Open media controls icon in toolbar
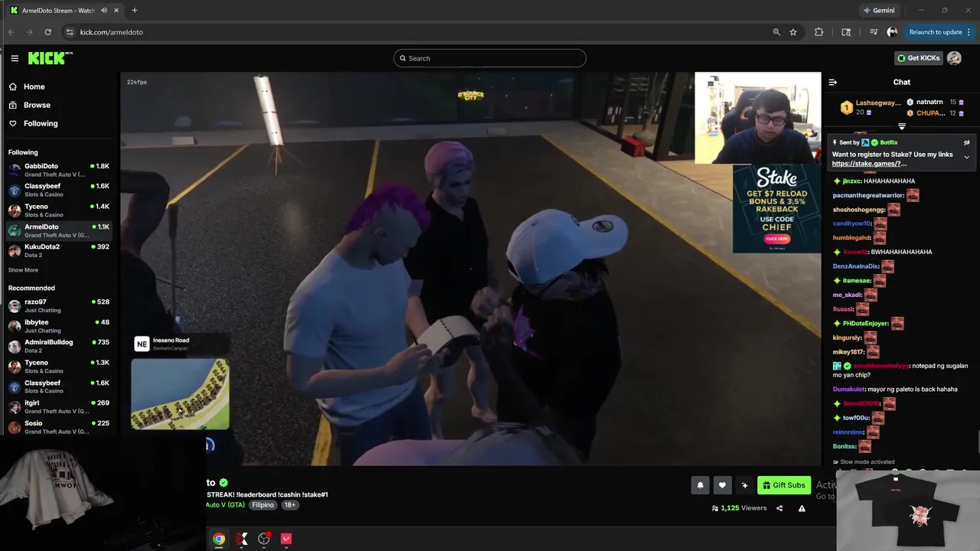 874,32
